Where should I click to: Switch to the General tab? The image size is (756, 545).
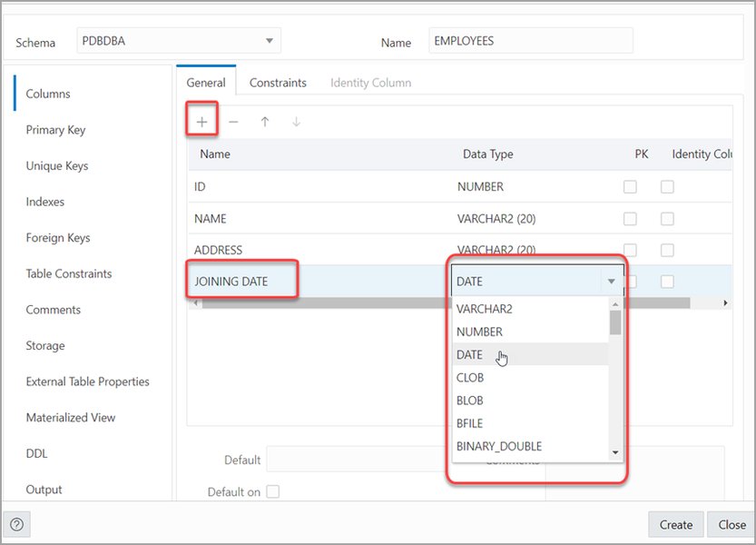pos(206,83)
